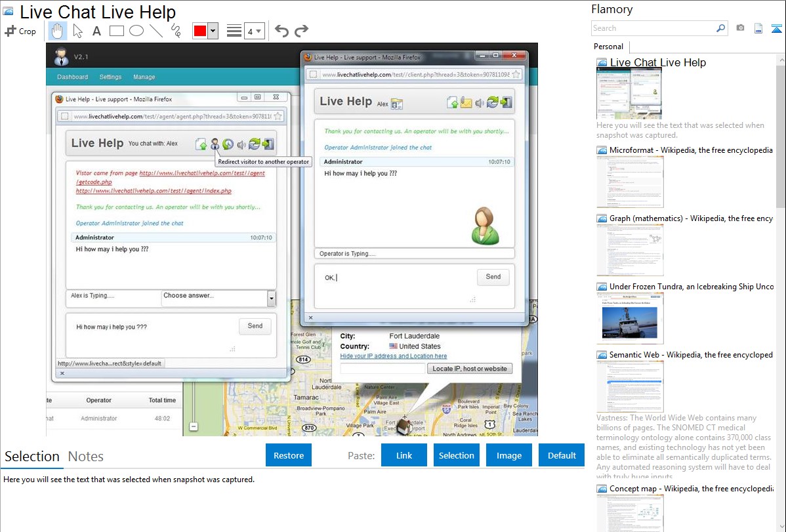This screenshot has height=532, width=786.
Task: Select the freehand drawing tool
Action: (176, 31)
